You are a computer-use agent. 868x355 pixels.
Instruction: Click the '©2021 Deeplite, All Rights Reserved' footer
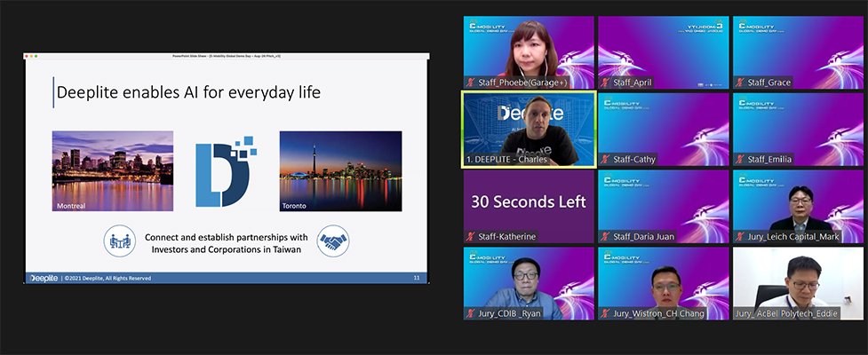108,278
